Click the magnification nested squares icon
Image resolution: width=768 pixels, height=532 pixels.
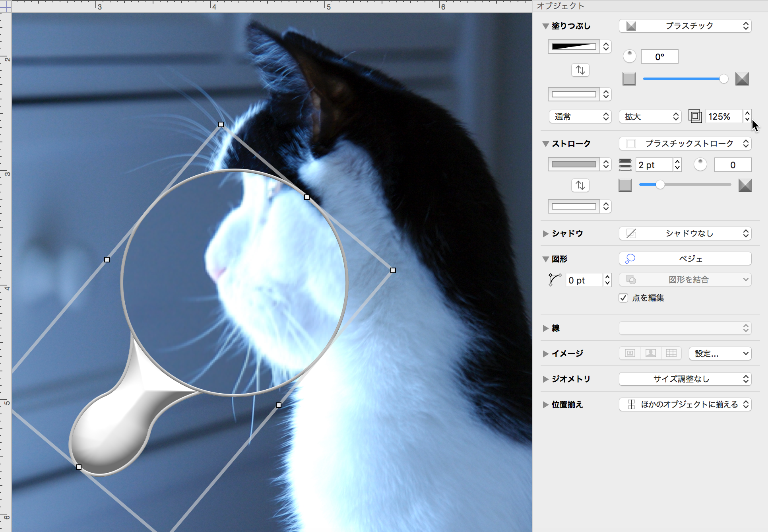coord(695,116)
